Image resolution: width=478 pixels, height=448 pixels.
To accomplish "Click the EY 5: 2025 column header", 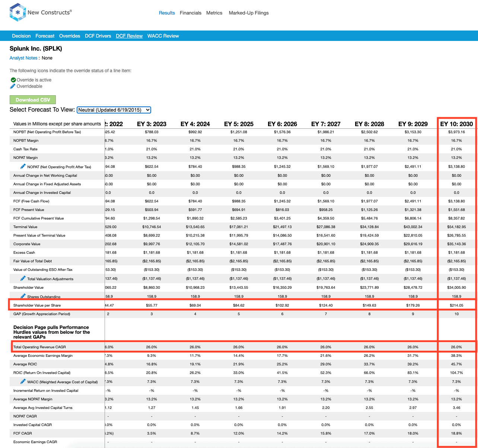I will point(239,124).
